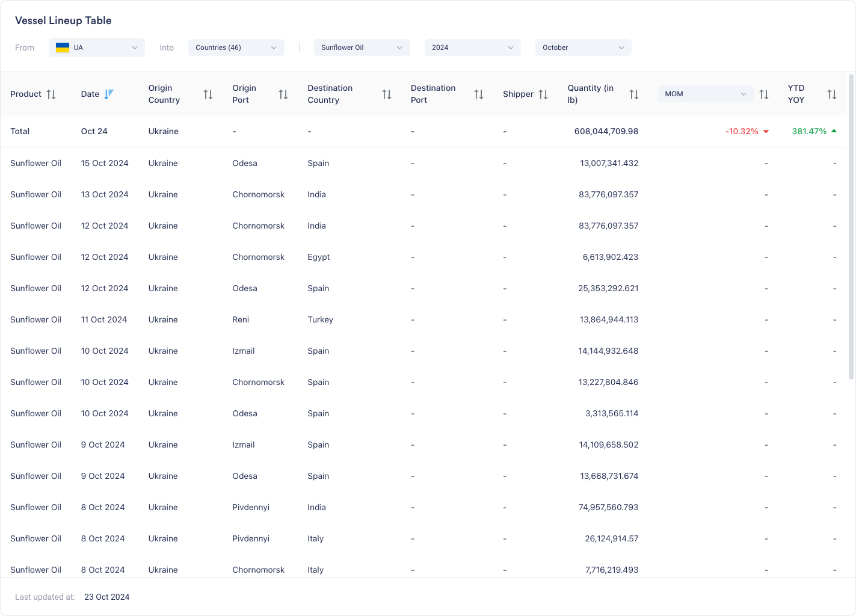Click Izmail port in 14,144,932.648 row
This screenshot has width=856, height=616.
pos(244,351)
